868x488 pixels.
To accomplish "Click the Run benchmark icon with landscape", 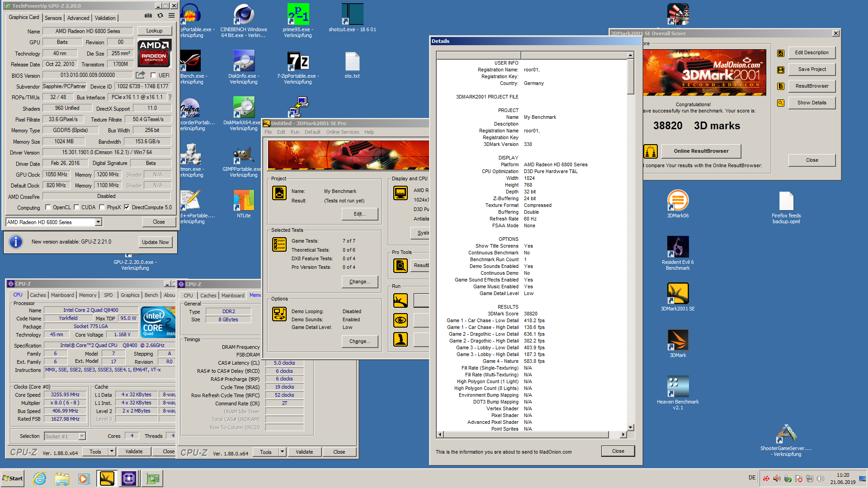I will (401, 300).
